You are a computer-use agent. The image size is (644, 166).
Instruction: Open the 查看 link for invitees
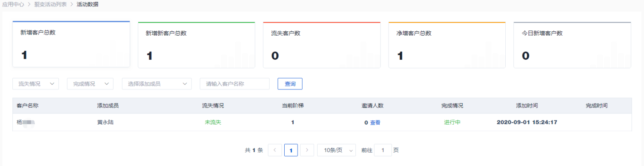(x=375, y=123)
